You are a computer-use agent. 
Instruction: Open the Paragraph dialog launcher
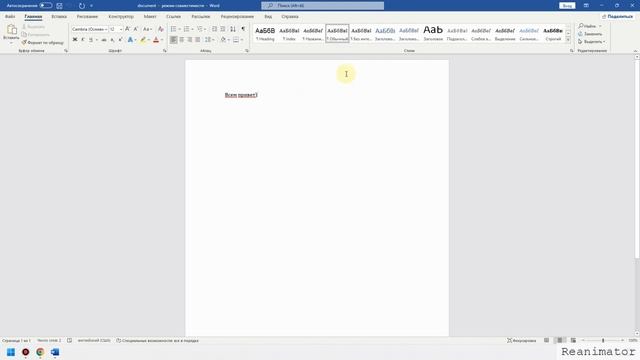(247, 51)
